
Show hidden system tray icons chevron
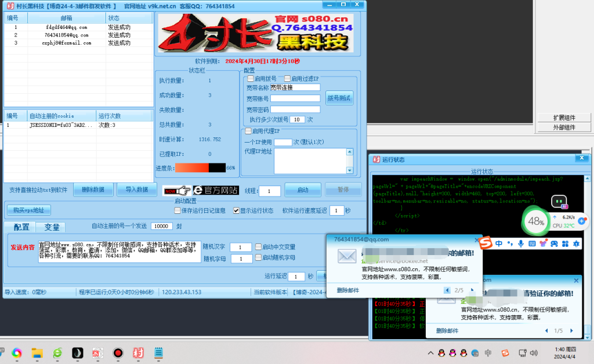430,352
